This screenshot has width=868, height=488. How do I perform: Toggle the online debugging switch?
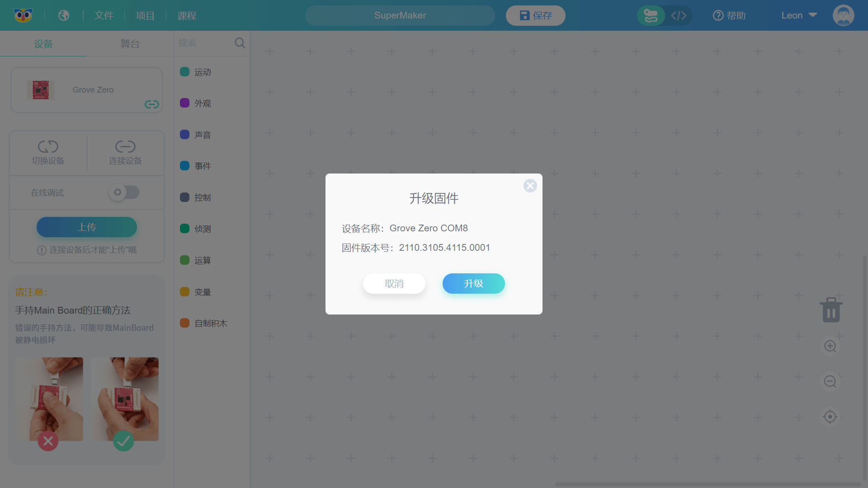pyautogui.click(x=124, y=192)
